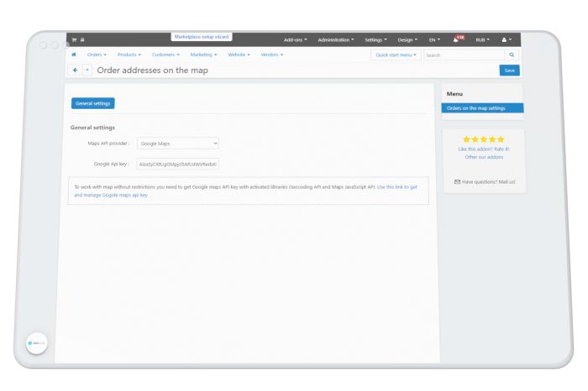Expand the Maps API provider dropdown
The height and width of the screenshot is (391, 588).
pyautogui.click(x=178, y=143)
